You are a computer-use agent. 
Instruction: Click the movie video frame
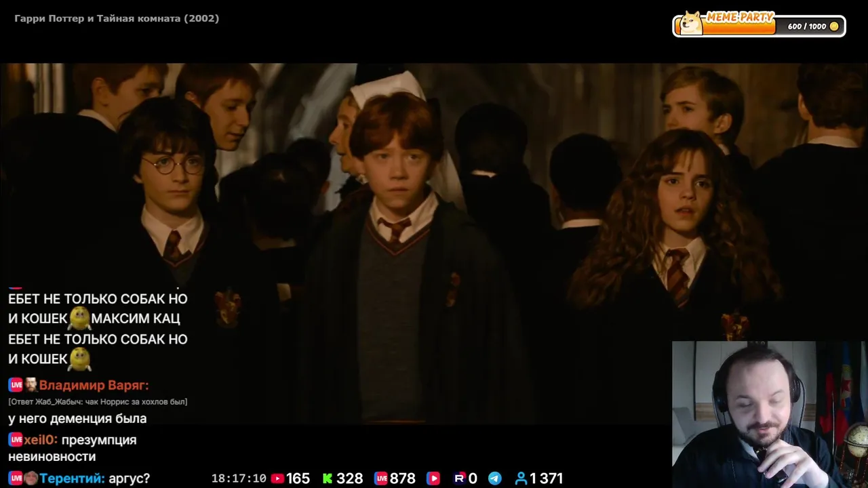click(434, 244)
